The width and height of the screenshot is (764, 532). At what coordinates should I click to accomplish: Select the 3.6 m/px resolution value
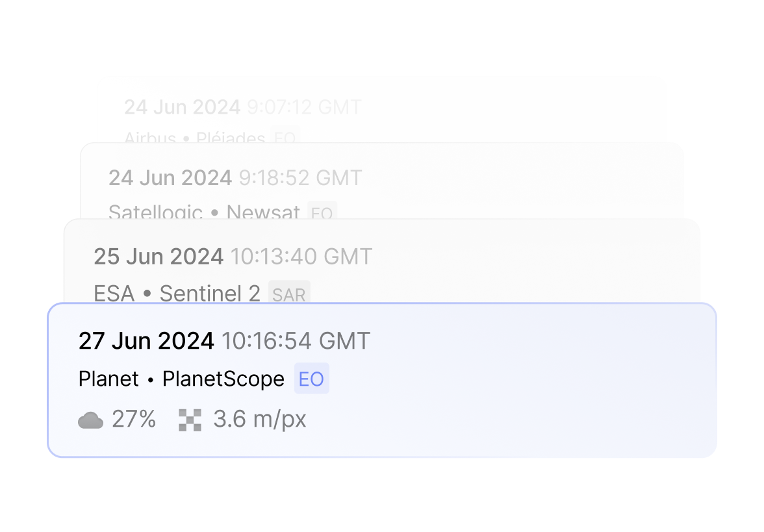(259, 420)
